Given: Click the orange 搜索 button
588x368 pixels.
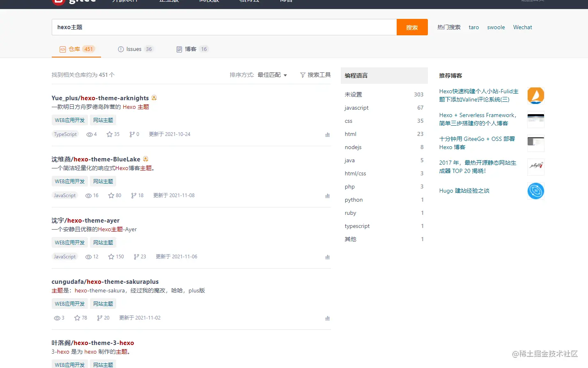Looking at the screenshot, I should [x=412, y=27].
